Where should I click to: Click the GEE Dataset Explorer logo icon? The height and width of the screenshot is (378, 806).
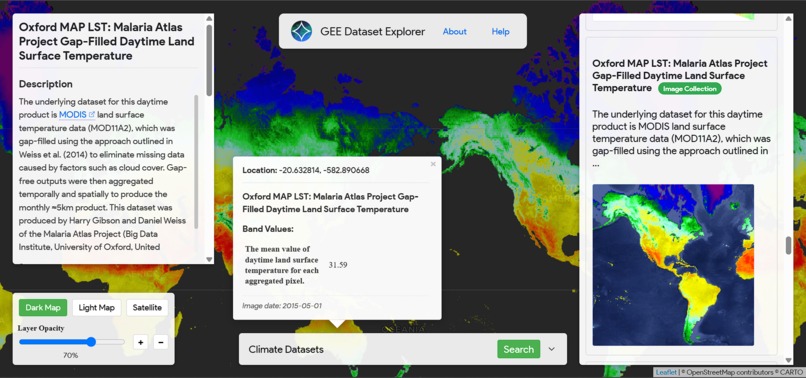(x=301, y=31)
